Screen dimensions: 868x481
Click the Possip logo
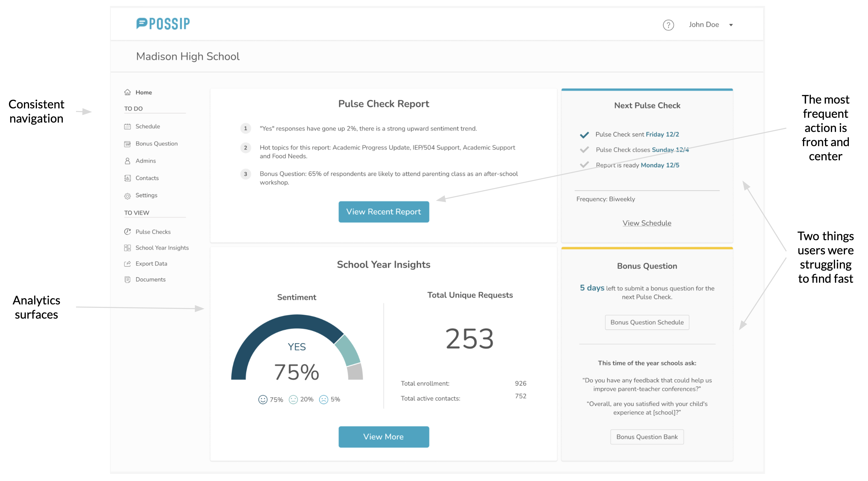pos(163,24)
